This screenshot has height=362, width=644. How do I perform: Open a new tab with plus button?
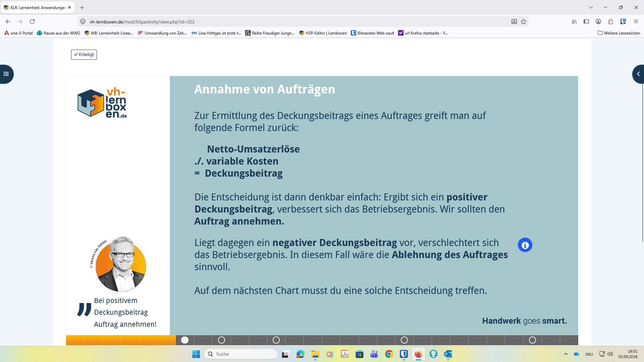coord(82,7)
